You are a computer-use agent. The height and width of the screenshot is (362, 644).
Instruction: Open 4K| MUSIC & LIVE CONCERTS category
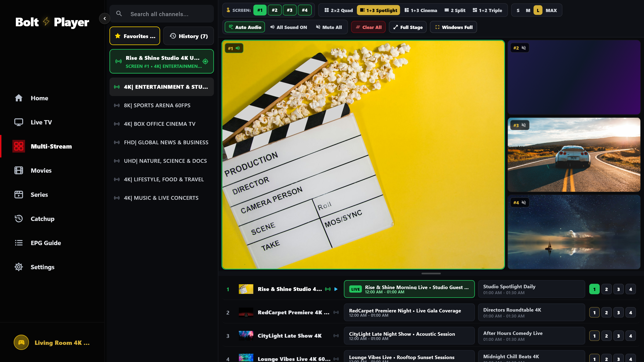[162, 198]
